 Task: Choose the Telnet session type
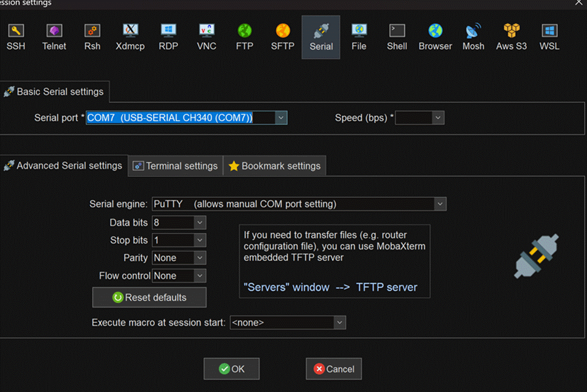tap(54, 37)
